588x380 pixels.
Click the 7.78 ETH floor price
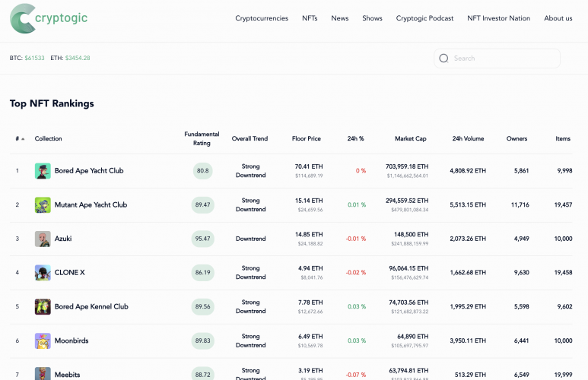310,302
